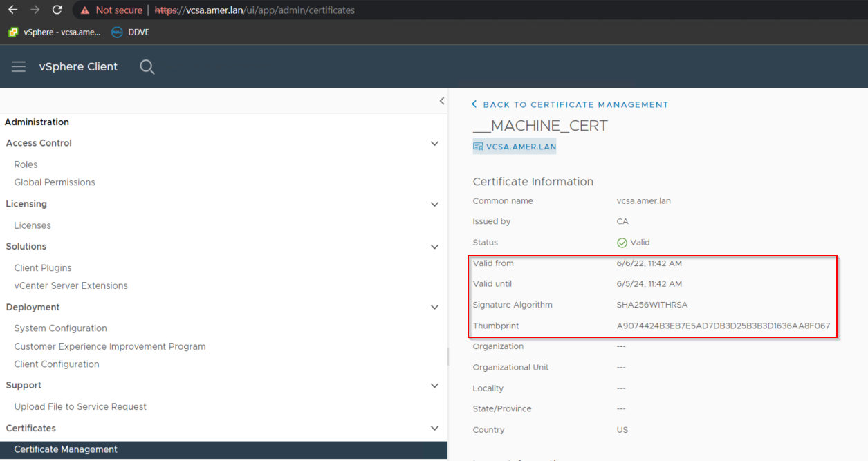The image size is (868, 461).
Task: Expand the Support chevron
Action: coord(434,385)
